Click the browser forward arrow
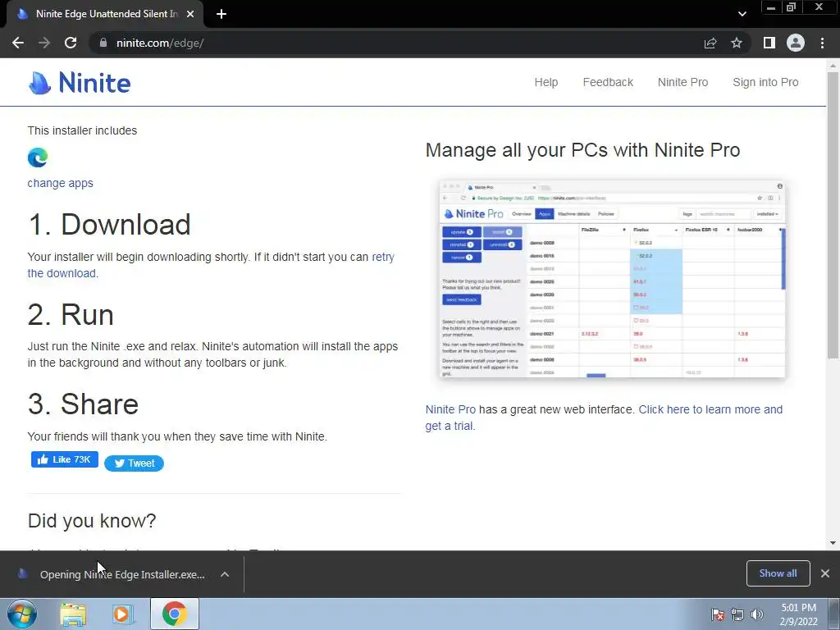 pyautogui.click(x=44, y=43)
